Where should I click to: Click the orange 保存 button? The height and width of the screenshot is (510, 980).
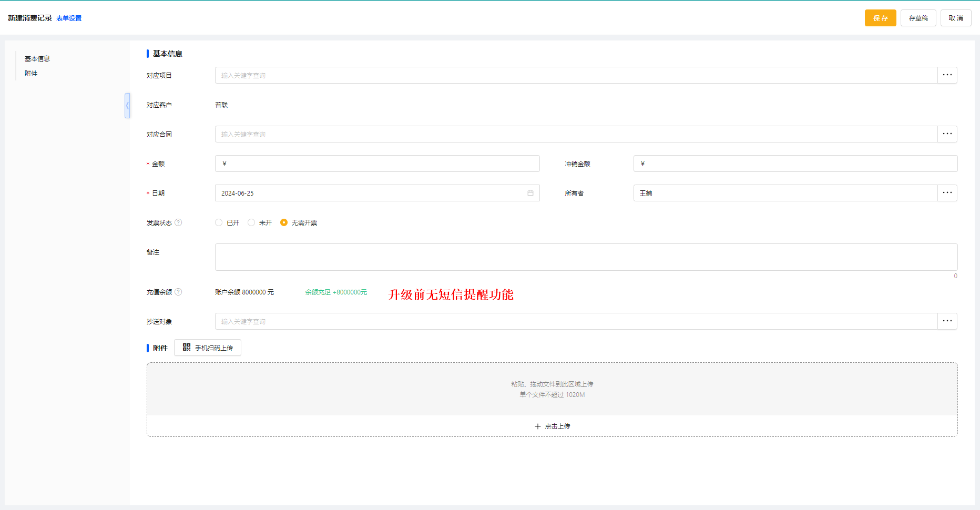(x=880, y=18)
